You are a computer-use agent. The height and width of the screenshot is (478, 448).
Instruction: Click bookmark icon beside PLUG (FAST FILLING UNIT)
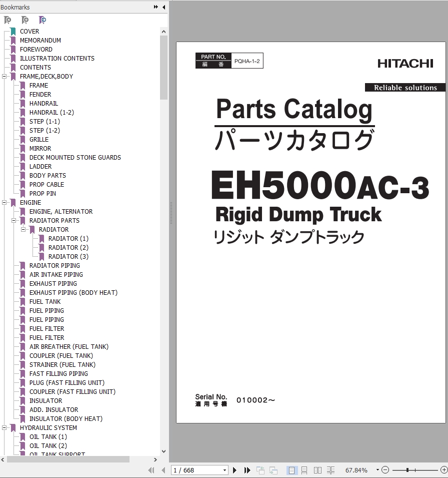pos(22,382)
